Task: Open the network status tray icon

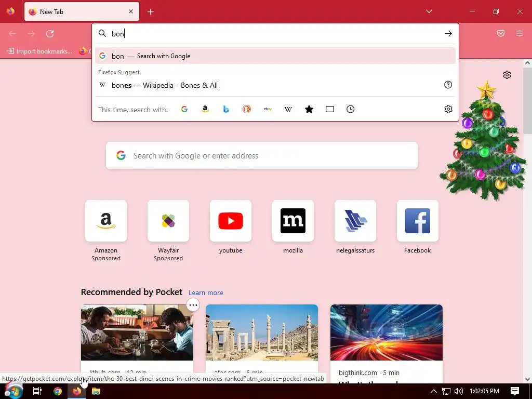Action: point(446,391)
